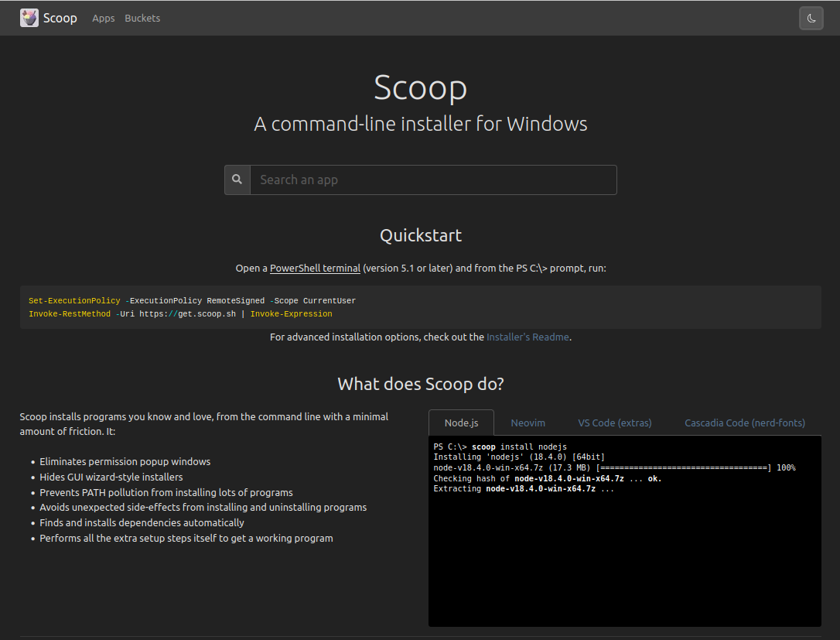
Task: Click the Invoke-RestMethod command line
Action: (x=180, y=314)
